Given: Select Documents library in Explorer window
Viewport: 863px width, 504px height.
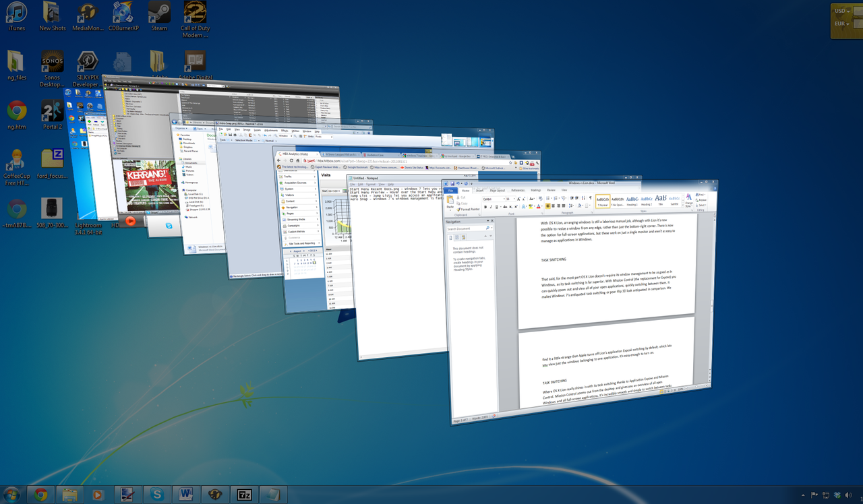Looking at the screenshot, I should pos(191,162).
